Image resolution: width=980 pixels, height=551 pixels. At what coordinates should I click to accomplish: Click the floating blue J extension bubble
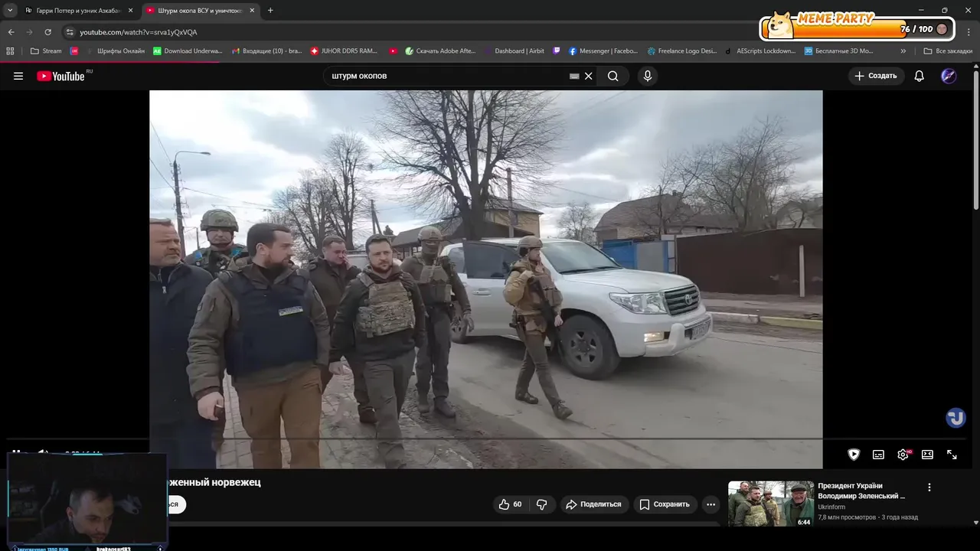coord(955,418)
